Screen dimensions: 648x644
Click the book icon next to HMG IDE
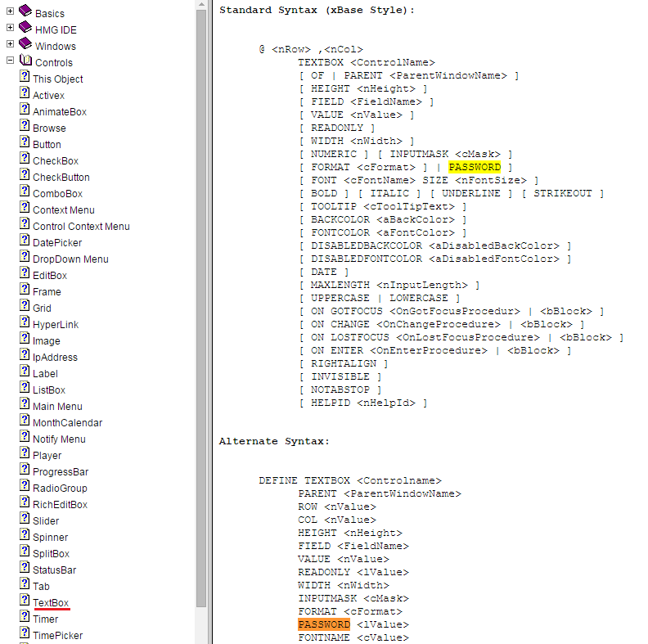tap(25, 28)
